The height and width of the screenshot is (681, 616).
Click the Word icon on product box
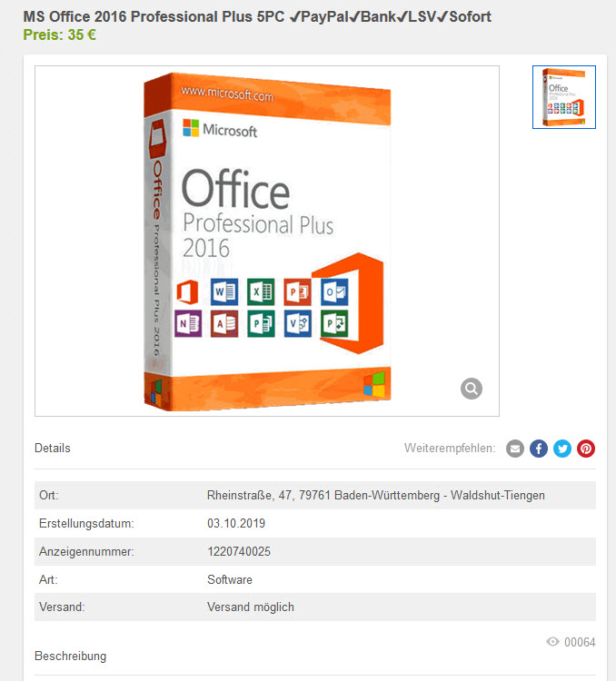pos(224,291)
